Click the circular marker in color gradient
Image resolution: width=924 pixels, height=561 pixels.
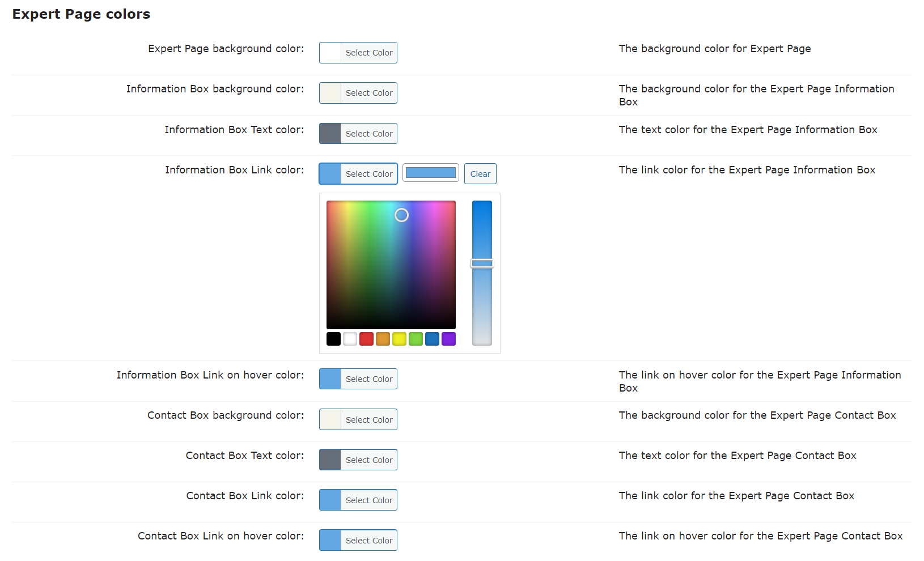tap(401, 215)
